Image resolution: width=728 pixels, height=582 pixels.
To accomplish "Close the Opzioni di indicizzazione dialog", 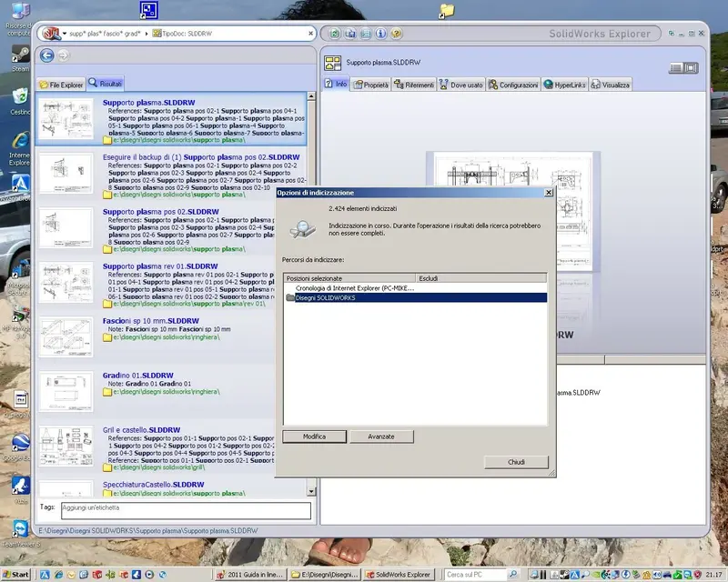I will tap(549, 193).
